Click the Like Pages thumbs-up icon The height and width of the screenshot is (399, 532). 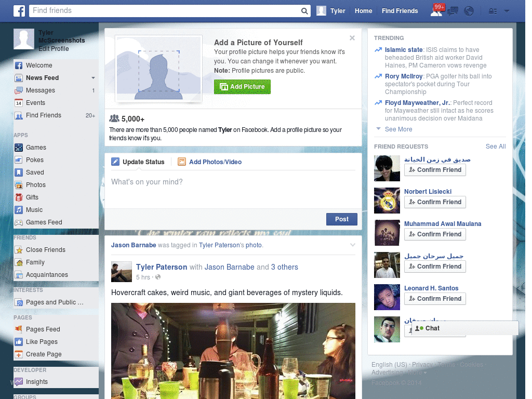[x=19, y=342]
